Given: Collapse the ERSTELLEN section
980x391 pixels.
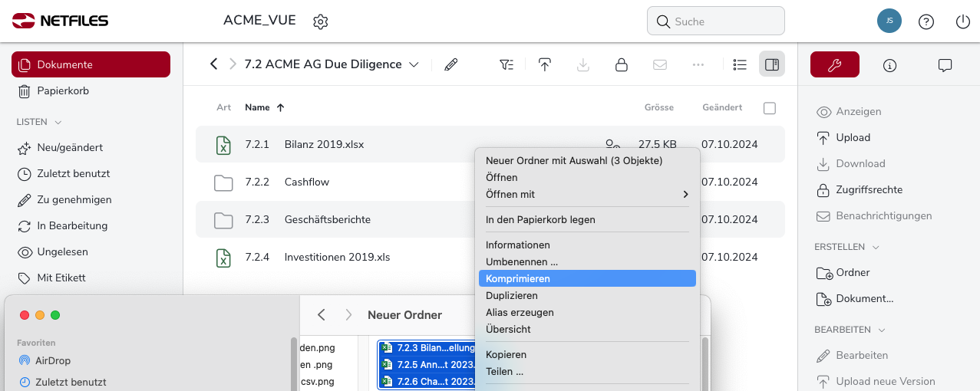Looking at the screenshot, I should (x=876, y=247).
